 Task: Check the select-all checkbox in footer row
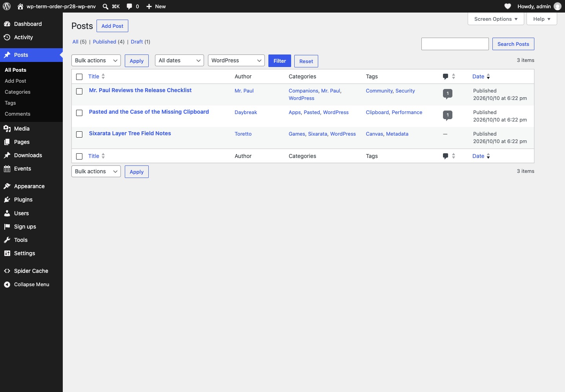(x=79, y=156)
